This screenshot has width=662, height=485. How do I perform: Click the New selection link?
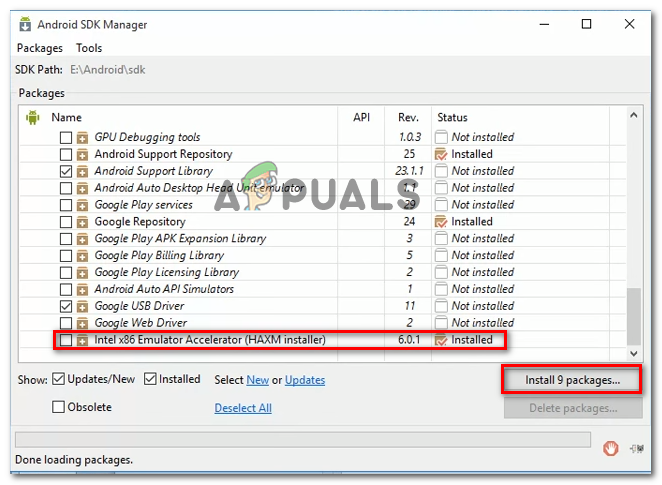258,380
